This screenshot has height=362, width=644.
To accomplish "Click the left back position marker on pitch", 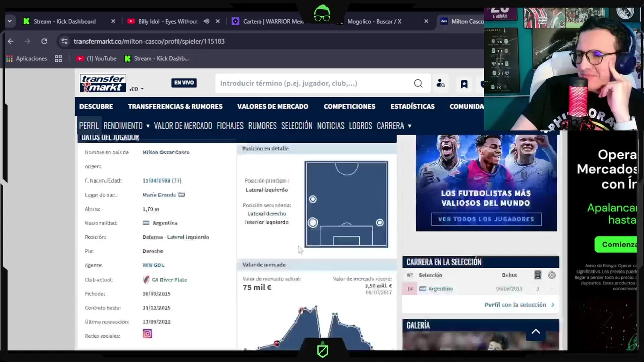I will point(313,222).
